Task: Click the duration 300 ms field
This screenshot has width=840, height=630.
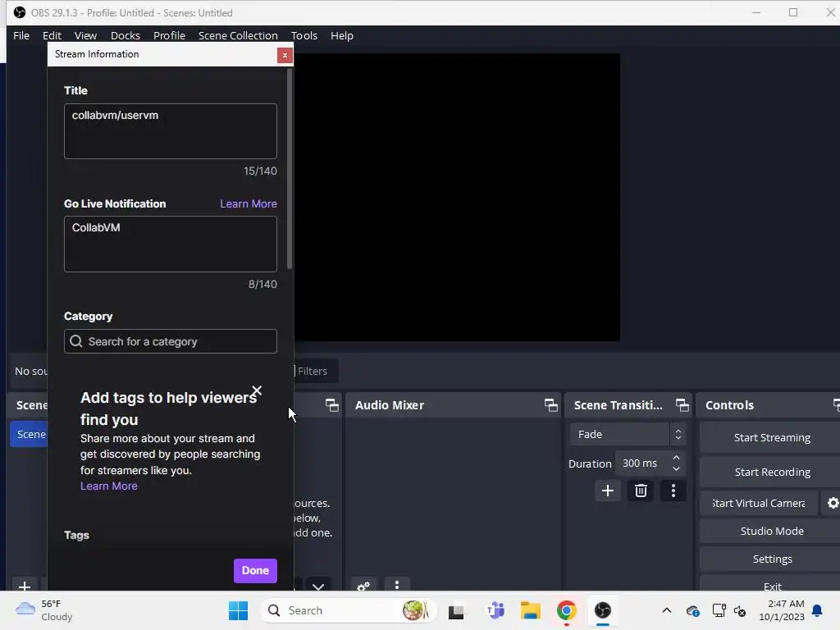Action: tap(643, 463)
